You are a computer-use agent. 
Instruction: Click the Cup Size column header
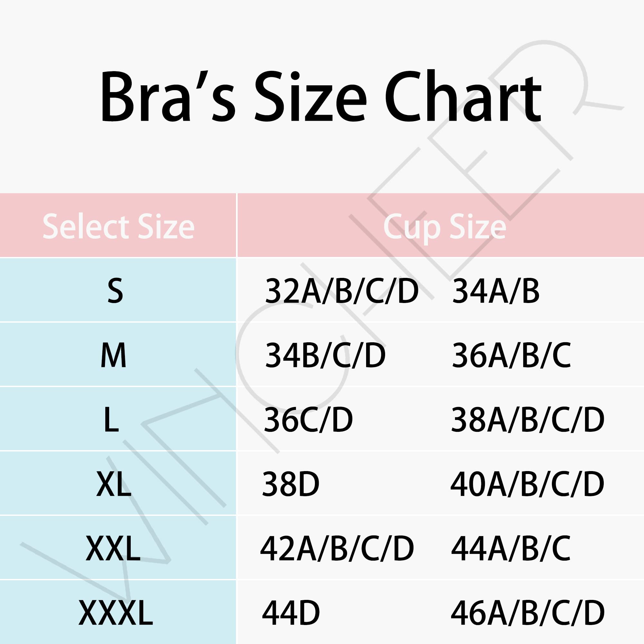tap(444, 227)
